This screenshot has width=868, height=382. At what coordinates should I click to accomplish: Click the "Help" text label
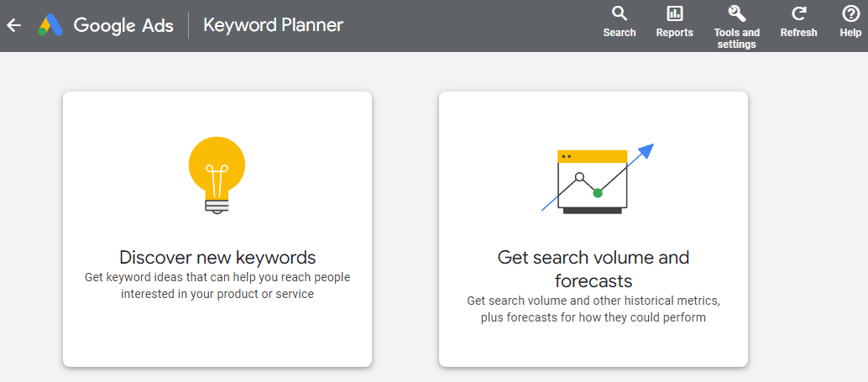[x=850, y=33]
